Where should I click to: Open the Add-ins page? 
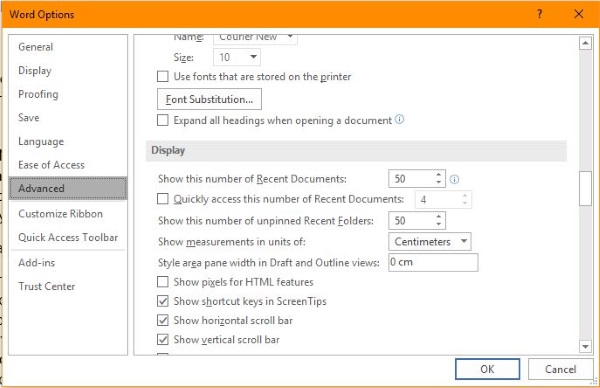[68, 262]
